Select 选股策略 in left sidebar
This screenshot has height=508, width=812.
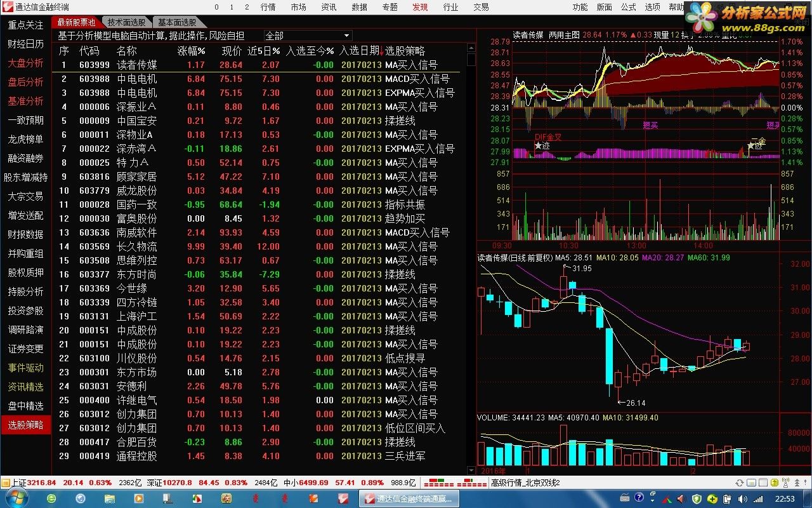point(25,425)
